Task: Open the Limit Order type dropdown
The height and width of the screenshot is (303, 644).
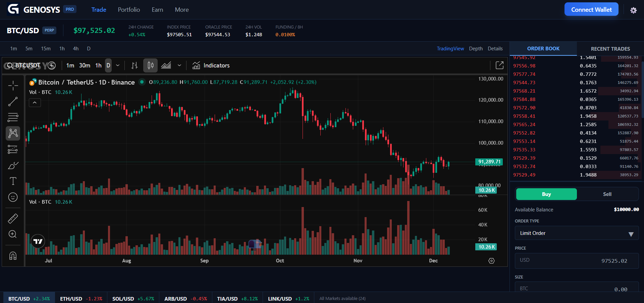Action: click(576, 233)
